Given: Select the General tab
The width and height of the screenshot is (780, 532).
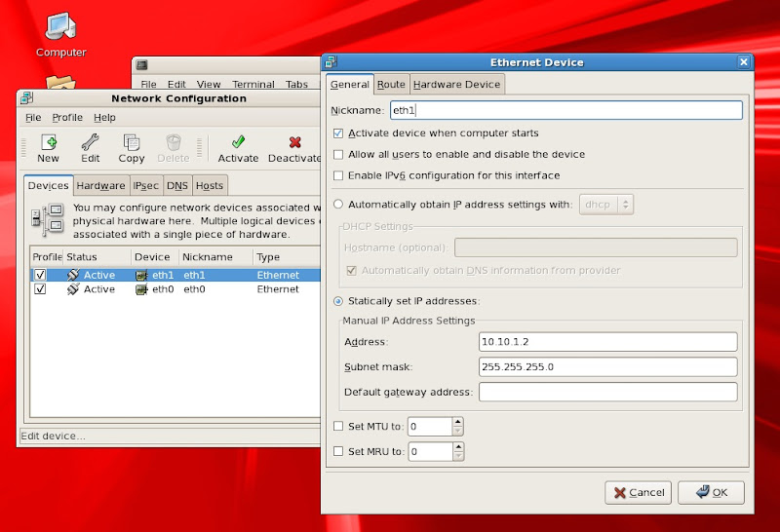Looking at the screenshot, I should point(350,85).
